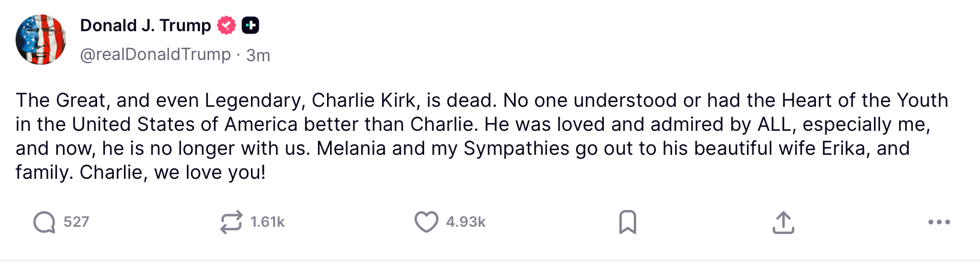Open Donald J. Trump display name link
Viewport: 980px width, 264px height.
coord(145,26)
